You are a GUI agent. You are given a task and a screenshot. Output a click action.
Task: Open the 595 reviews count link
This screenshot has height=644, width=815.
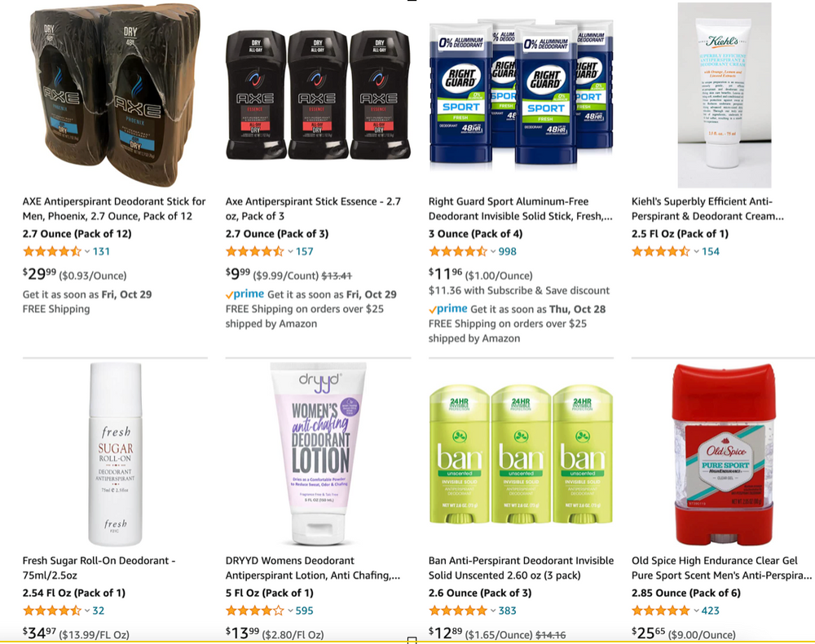pos(305,611)
